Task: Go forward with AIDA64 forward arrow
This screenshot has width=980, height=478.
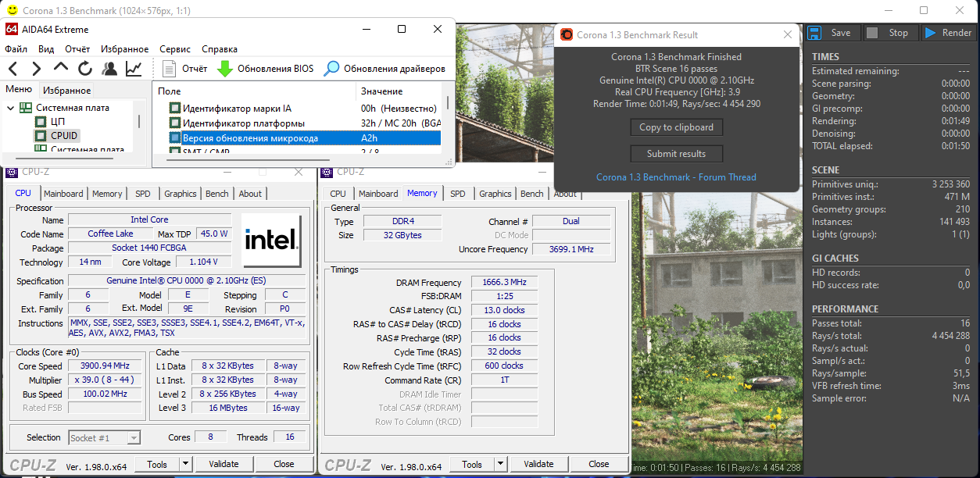Action: point(37,69)
